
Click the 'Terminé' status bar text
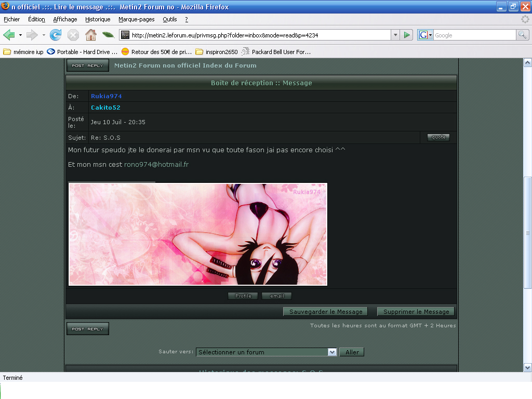click(x=12, y=378)
